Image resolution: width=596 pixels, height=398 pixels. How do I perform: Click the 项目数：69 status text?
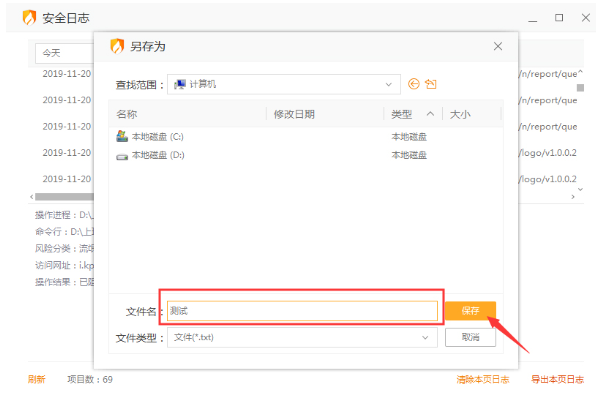(90, 379)
